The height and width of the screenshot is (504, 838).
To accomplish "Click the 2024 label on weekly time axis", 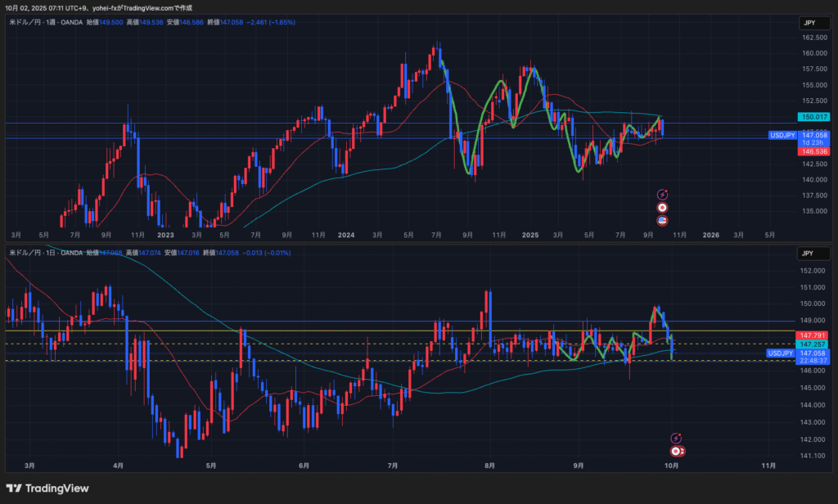I will [x=346, y=234].
